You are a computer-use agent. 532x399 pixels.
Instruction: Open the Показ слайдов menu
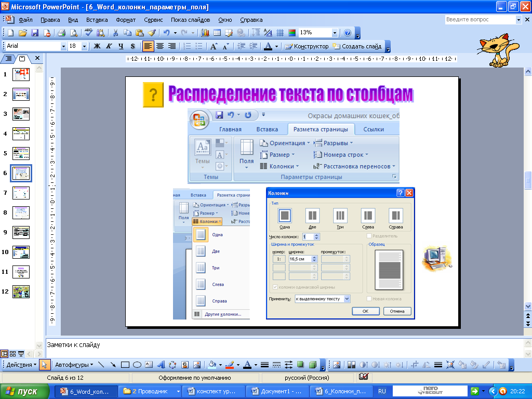[x=190, y=20]
